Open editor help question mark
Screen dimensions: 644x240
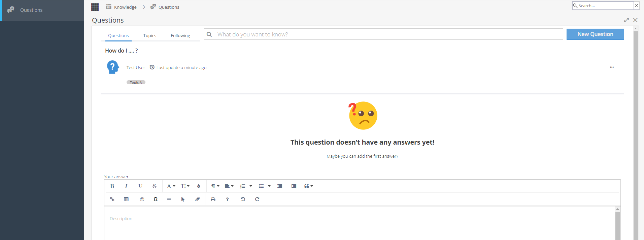click(x=227, y=199)
